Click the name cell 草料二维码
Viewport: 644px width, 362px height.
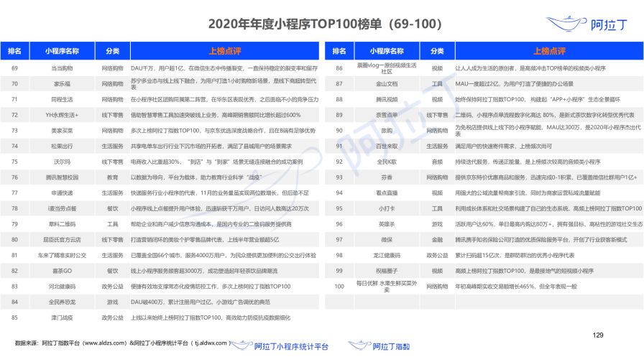tap(62, 224)
